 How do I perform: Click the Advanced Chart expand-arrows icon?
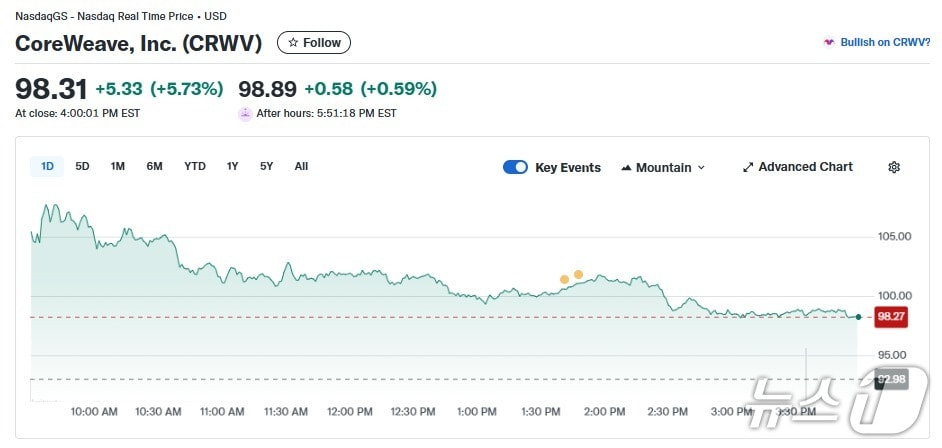pos(748,167)
